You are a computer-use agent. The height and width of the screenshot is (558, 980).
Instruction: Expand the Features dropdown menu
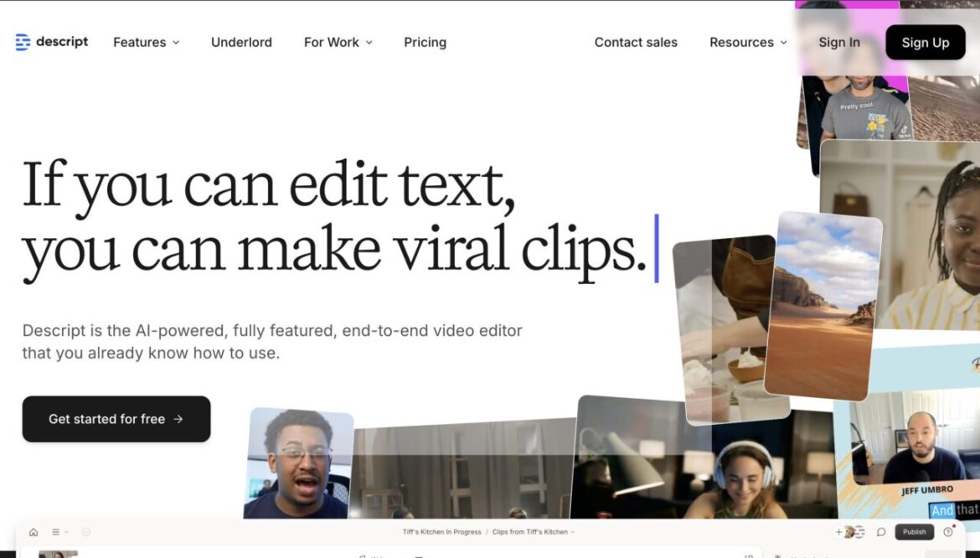coord(147,42)
